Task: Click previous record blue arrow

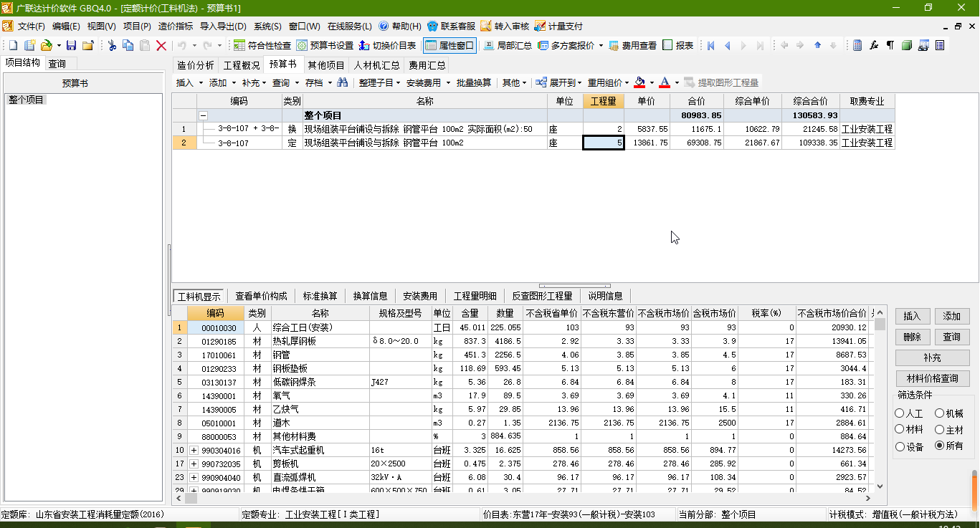Action: [x=727, y=45]
